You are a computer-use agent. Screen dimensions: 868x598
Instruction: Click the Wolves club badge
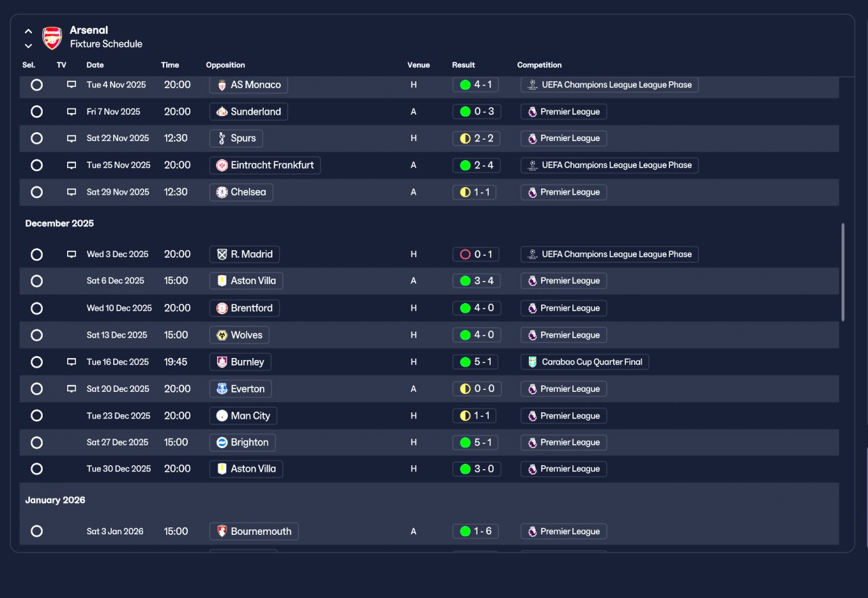pos(222,335)
